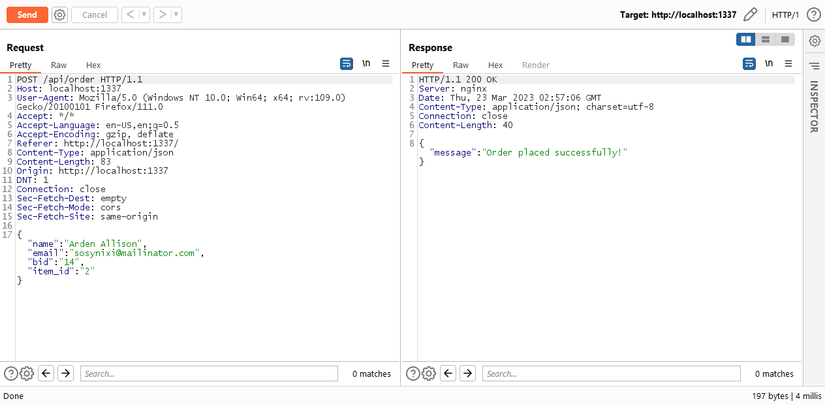Go to next match in Response search

coord(467,373)
